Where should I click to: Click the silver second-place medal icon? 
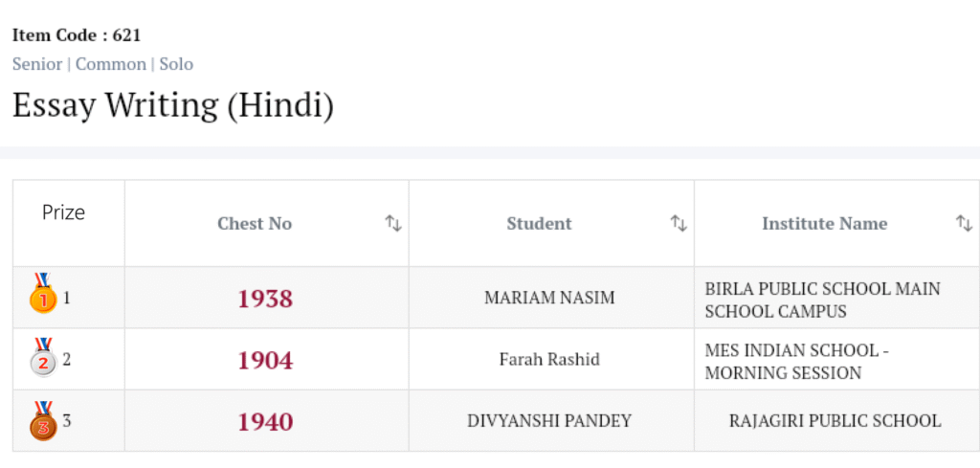pyautogui.click(x=43, y=358)
